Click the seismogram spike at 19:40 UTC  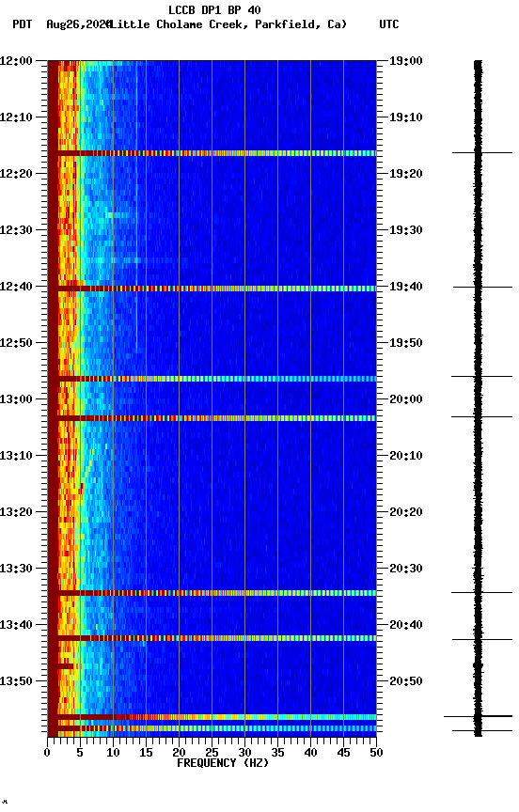[x=482, y=287]
